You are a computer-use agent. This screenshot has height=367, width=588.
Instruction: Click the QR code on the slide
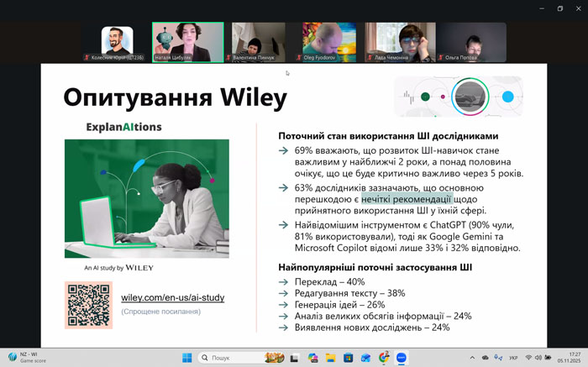pyautogui.click(x=87, y=305)
